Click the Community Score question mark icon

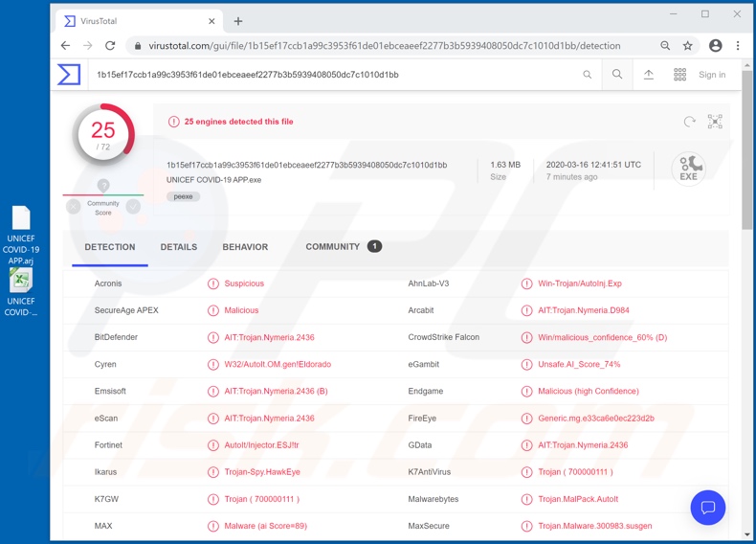point(103,186)
